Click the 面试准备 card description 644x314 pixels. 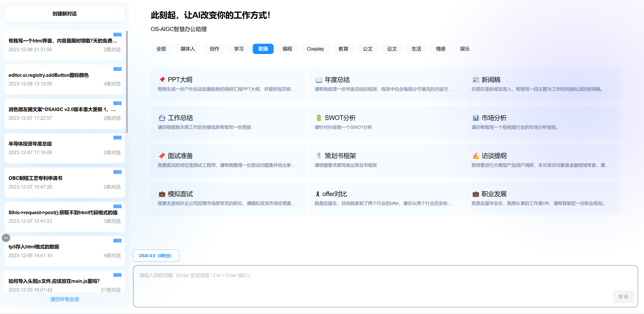click(x=227, y=165)
